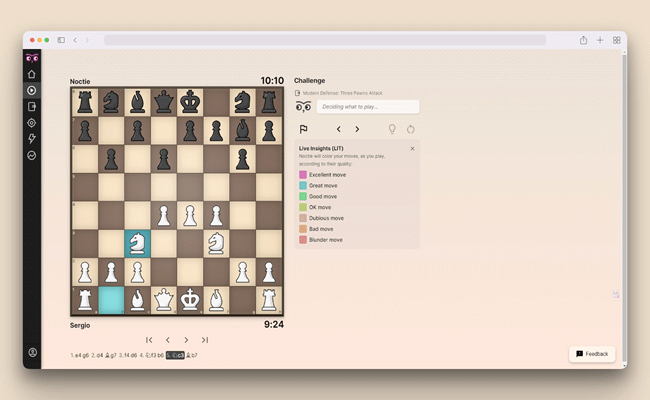This screenshot has height=400, width=650.
Task: Open the progress chart icon in sidebar
Action: click(x=32, y=155)
